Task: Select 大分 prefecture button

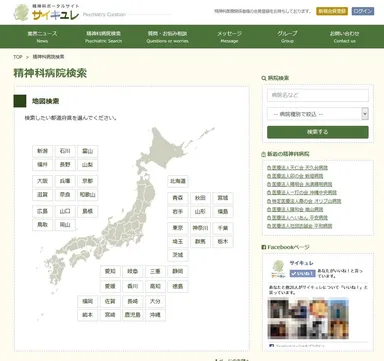Action: pos(155,301)
